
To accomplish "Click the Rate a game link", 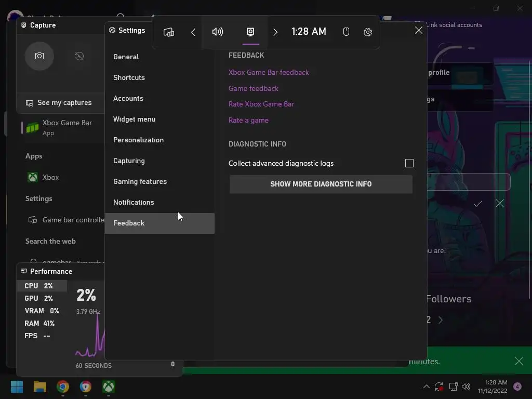I will 248,120.
